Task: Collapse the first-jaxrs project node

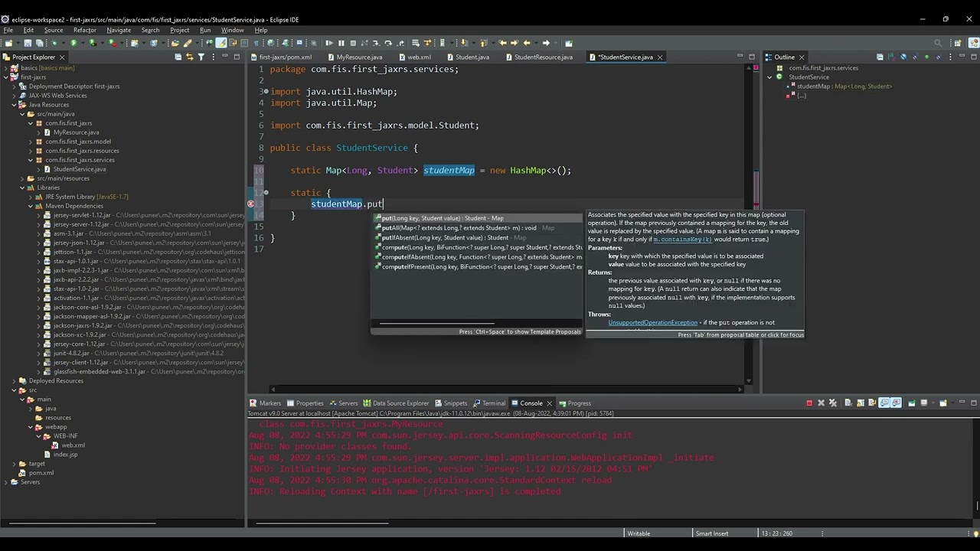Action: tap(5, 77)
